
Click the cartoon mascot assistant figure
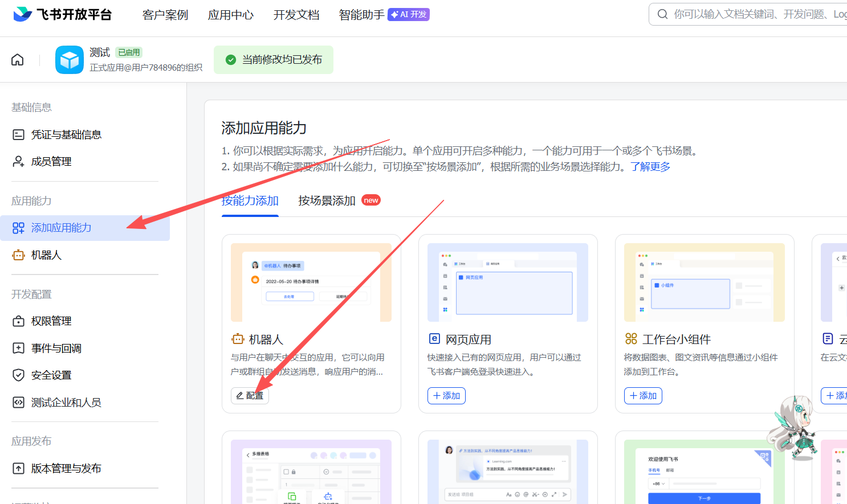(x=795, y=427)
